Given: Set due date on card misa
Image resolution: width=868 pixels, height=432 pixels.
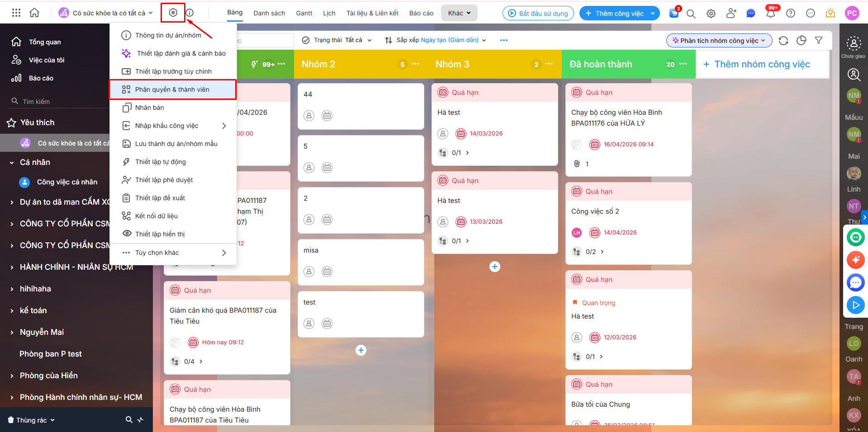Looking at the screenshot, I should click(x=327, y=272).
